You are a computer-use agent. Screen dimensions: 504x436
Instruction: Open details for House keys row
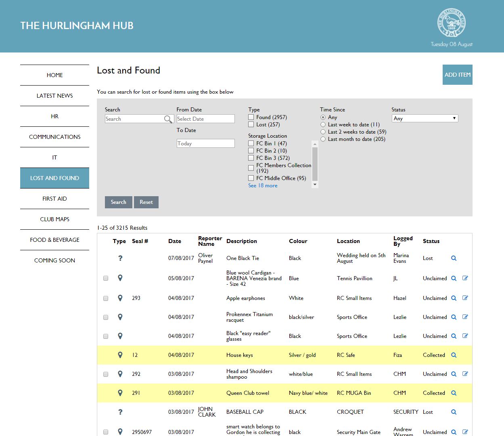454,355
